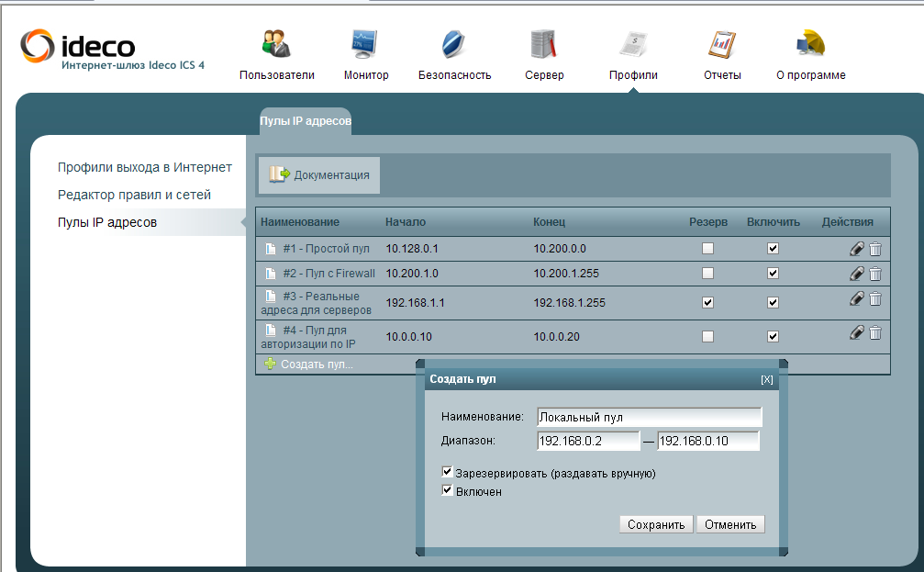Click pencil edit icon for pool #1
The height and width of the screenshot is (572, 924).
point(857,249)
